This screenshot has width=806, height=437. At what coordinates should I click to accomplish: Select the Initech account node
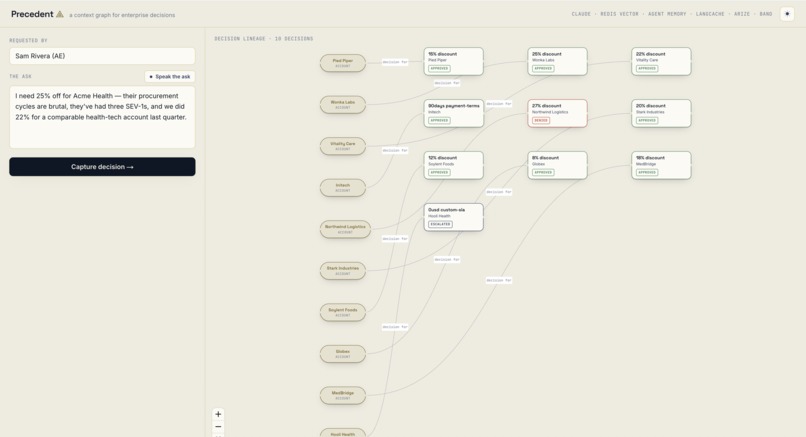pos(343,187)
